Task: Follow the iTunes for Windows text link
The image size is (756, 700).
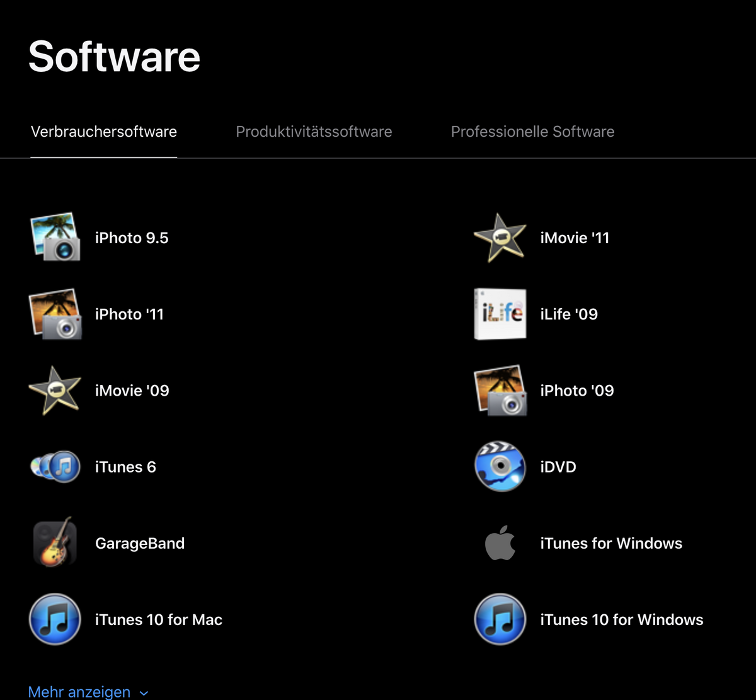Action: coord(611,543)
